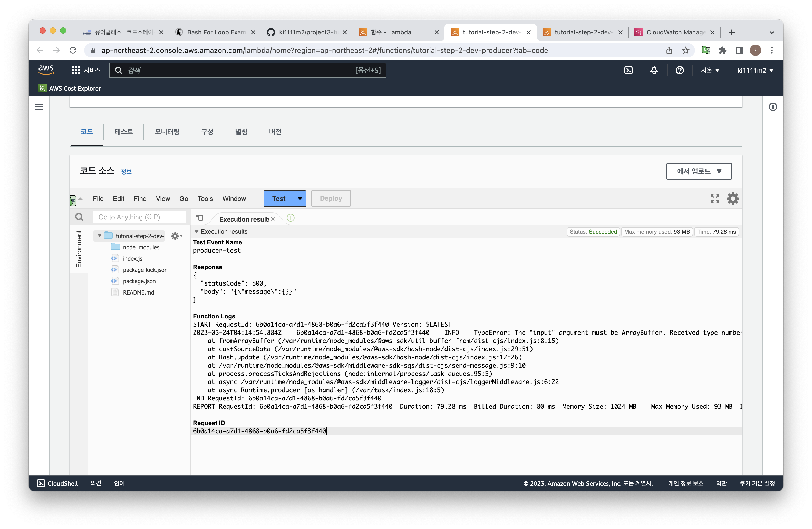Open the side navigation hamburger menu
The height and width of the screenshot is (529, 812).
[x=39, y=107]
